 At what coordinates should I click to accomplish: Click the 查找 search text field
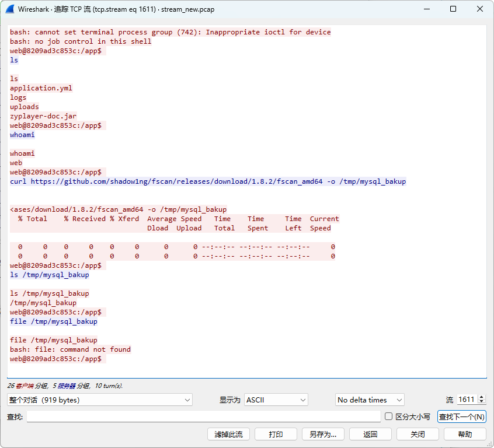point(204,416)
